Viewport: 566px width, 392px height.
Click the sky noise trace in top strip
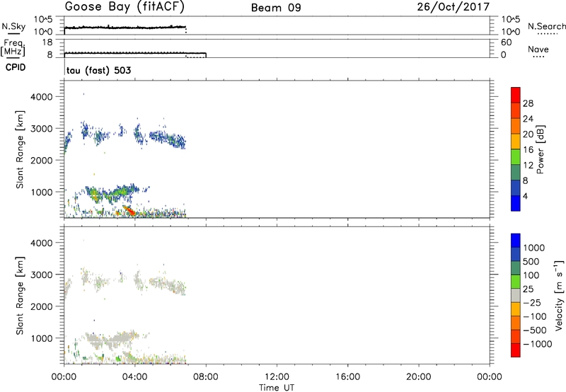point(125,28)
